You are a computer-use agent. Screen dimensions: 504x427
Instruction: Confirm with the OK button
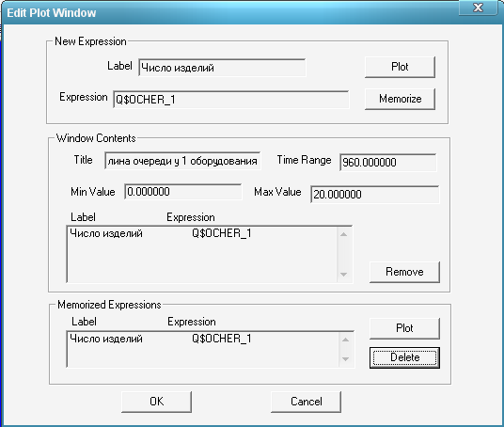click(156, 402)
